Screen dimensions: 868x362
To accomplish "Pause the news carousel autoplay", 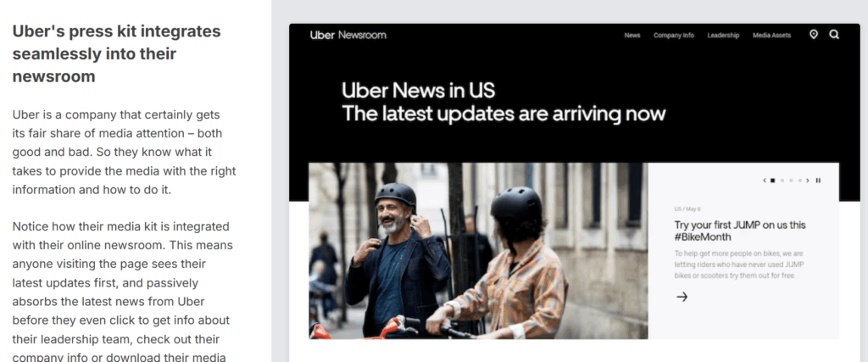I will click(818, 181).
